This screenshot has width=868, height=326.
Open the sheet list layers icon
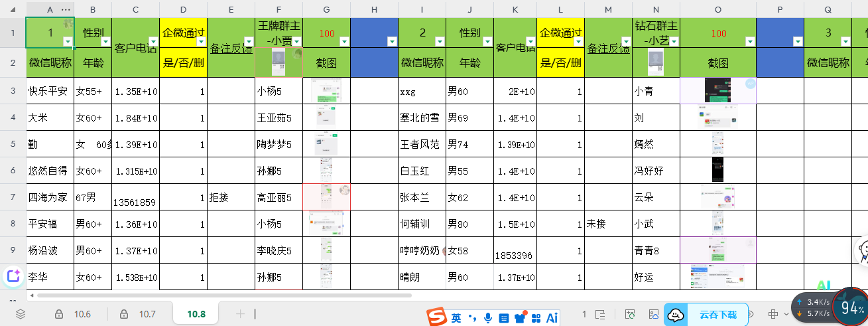pos(21,314)
